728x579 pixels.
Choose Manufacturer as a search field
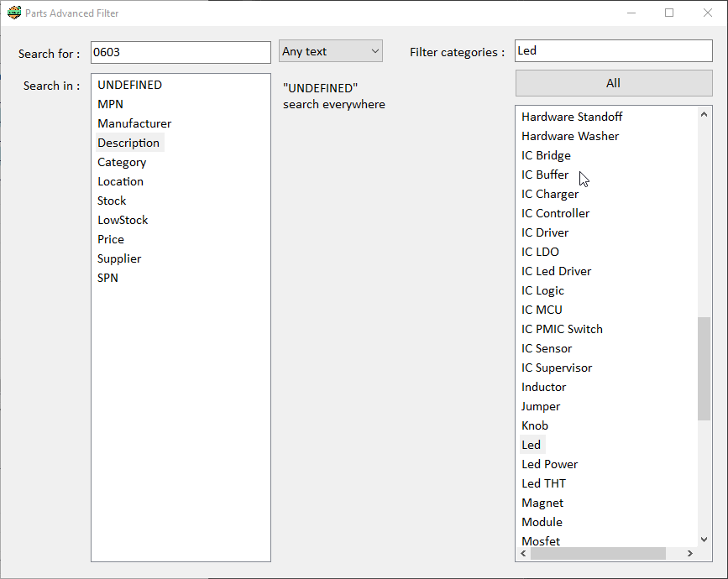click(134, 123)
